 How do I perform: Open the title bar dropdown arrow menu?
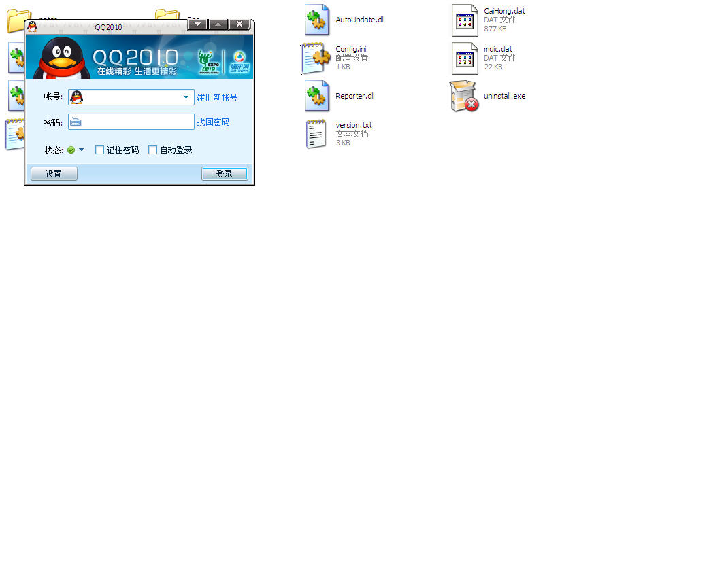197,23
